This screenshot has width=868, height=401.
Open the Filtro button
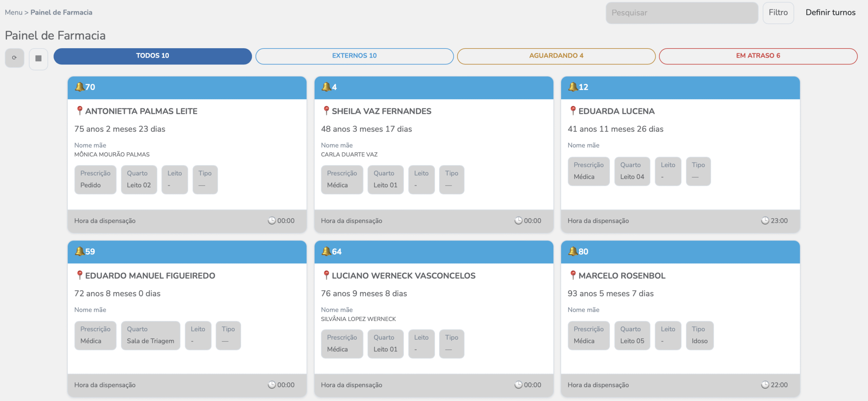tap(778, 13)
